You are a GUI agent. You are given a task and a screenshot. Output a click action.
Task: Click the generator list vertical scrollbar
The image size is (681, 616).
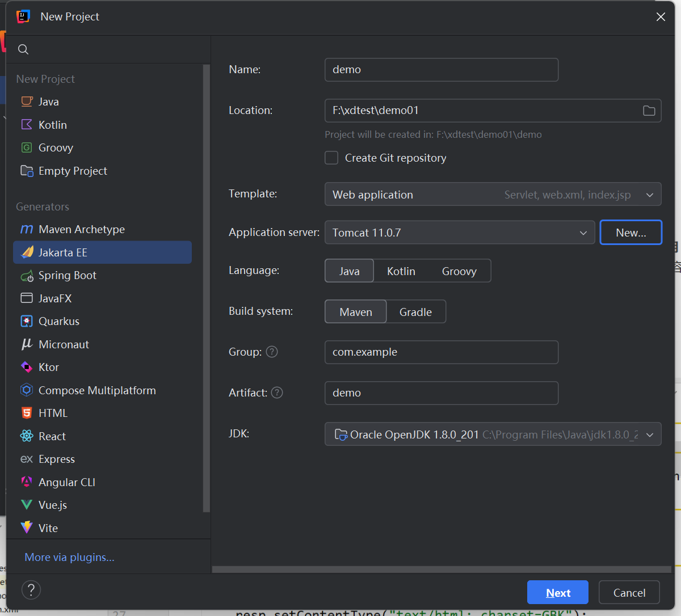[207, 288]
